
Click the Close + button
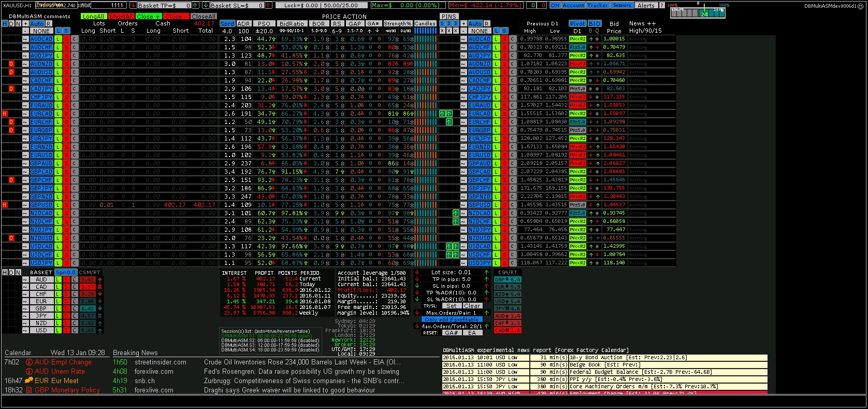[x=148, y=17]
